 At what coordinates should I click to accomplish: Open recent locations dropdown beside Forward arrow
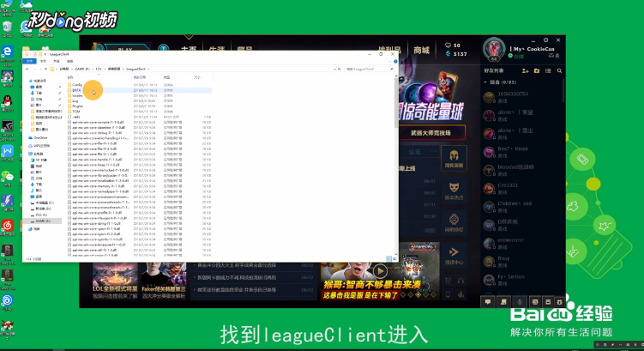tap(40, 69)
